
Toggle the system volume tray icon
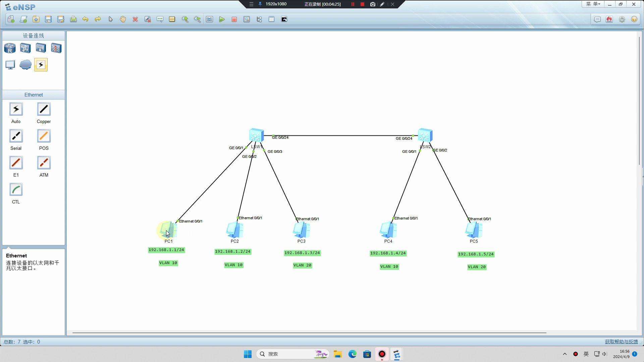pos(605,354)
